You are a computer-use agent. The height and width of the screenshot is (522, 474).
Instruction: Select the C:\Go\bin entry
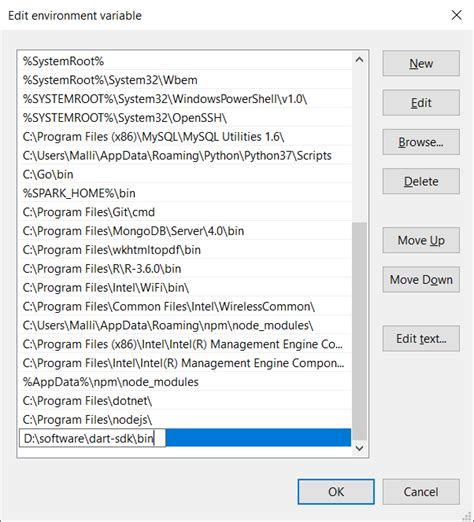pyautogui.click(x=185, y=174)
